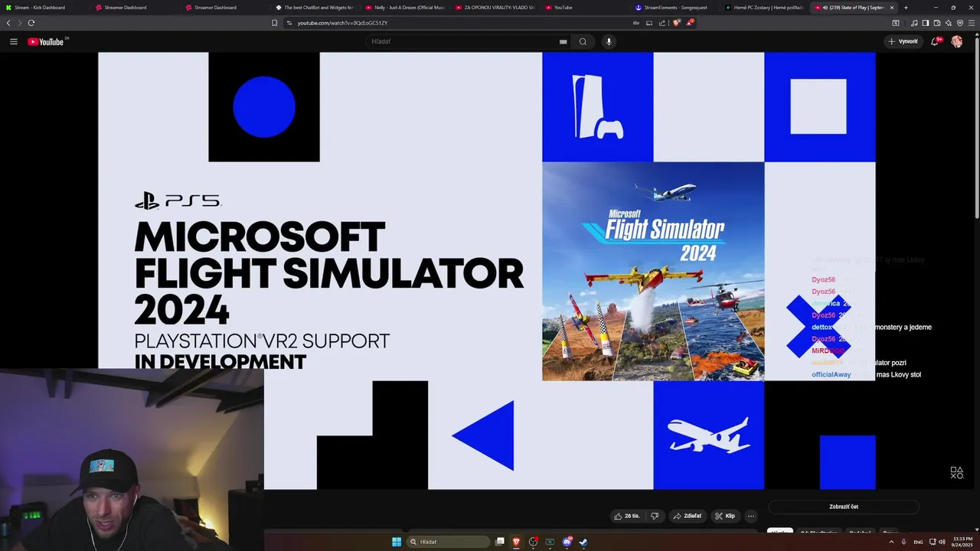Viewport: 980px width, 551px height.
Task: View site information icon beside the URL
Action: 289,23
